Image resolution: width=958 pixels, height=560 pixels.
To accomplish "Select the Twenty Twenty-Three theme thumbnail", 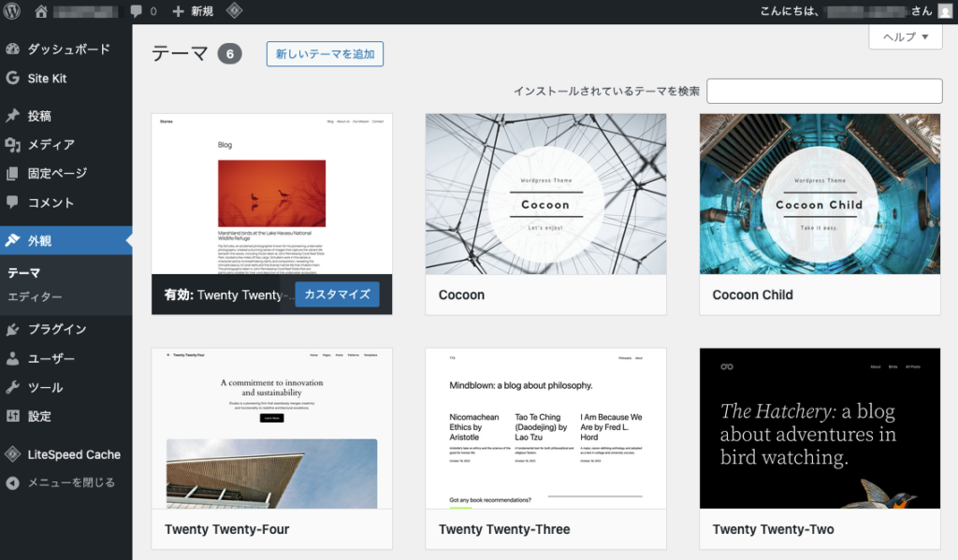I will pos(545,429).
